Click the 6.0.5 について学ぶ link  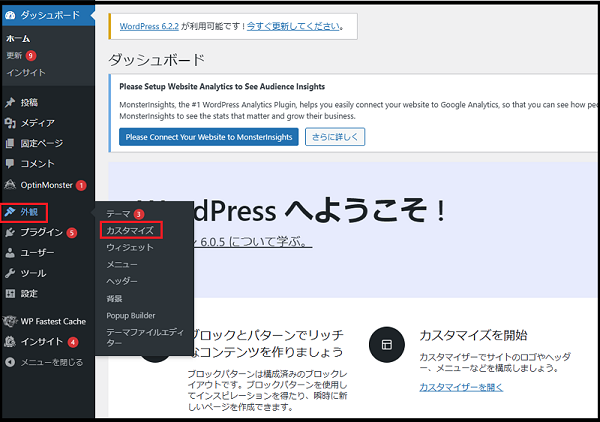click(253, 242)
